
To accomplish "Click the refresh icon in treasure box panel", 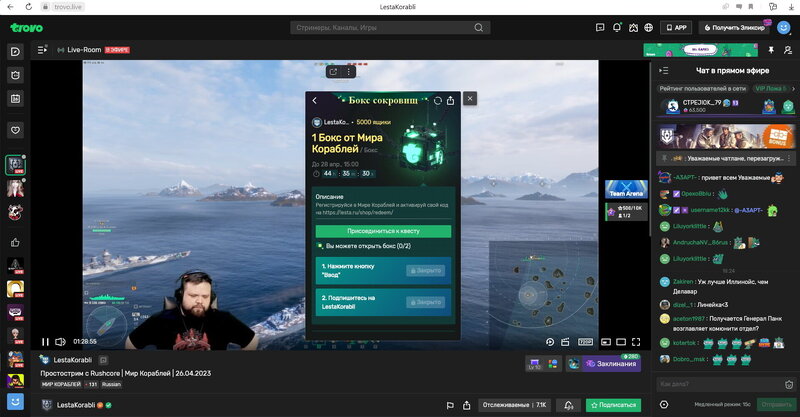I will [437, 100].
